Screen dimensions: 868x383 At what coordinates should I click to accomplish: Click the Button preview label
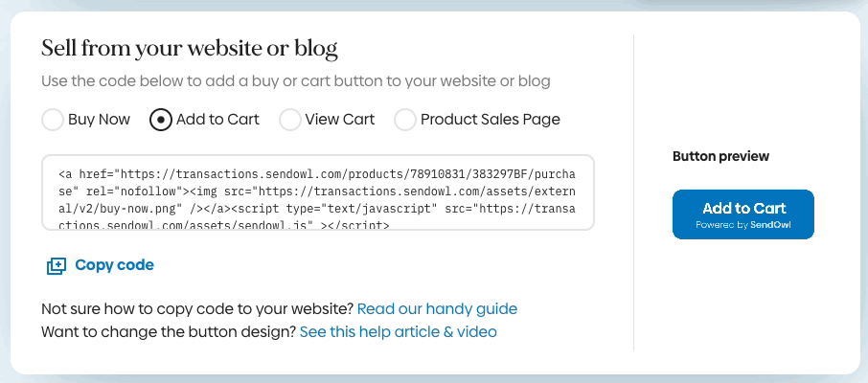[x=720, y=156]
